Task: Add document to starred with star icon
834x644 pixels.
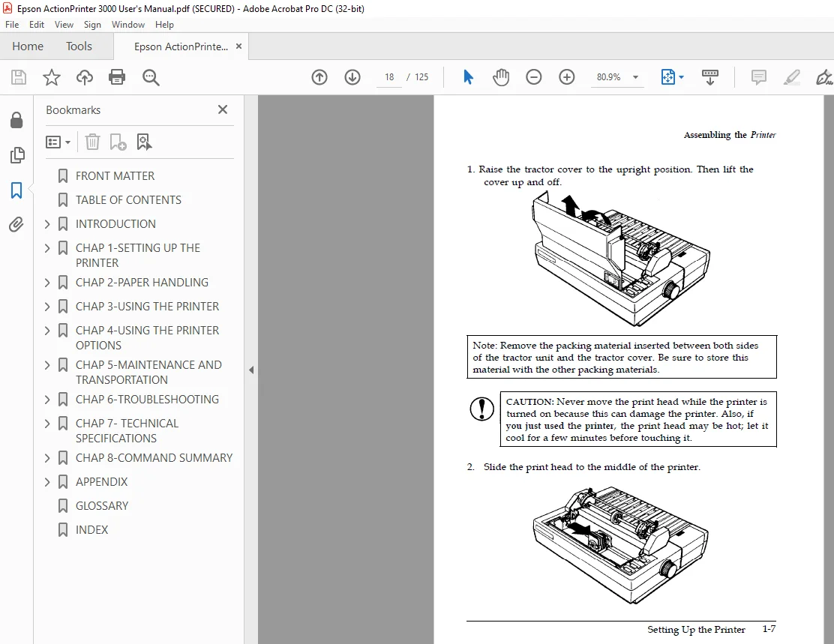Action: pos(52,77)
